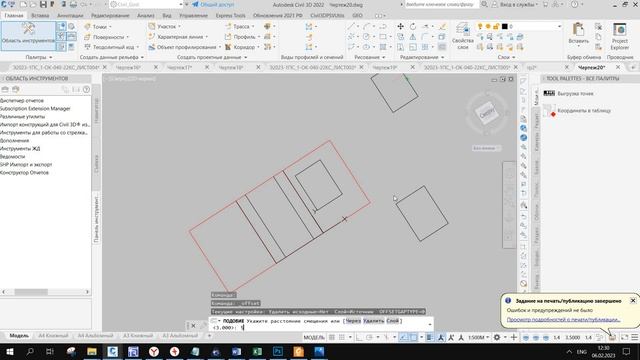Screen dimensions: 640x360
Task: Click the keyword search field in title bar
Action: pos(441,4)
